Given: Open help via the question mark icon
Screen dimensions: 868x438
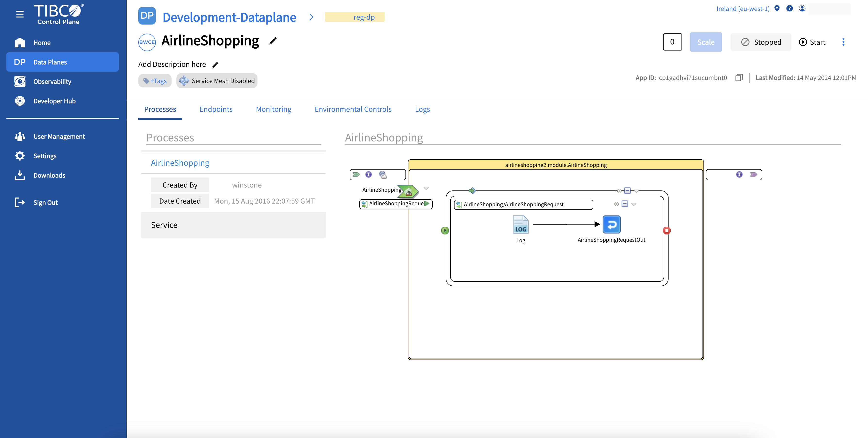Looking at the screenshot, I should (x=789, y=9).
